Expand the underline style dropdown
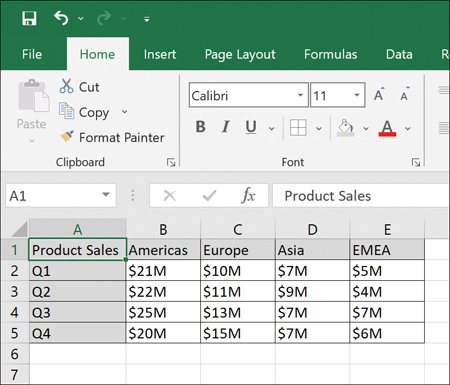The image size is (450, 385). point(272,128)
